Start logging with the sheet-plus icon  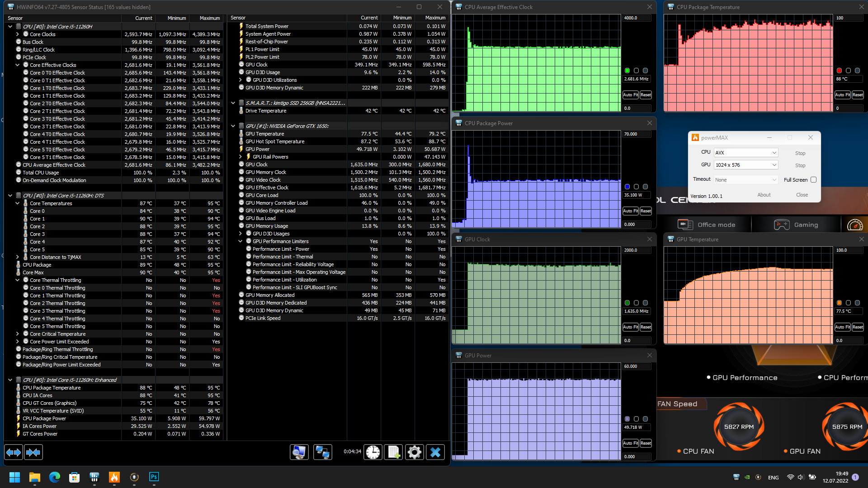click(393, 452)
